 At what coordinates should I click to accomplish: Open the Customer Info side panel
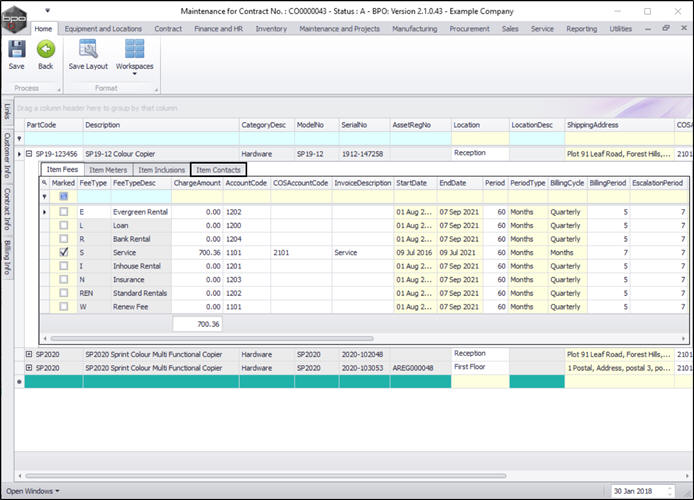click(7, 153)
